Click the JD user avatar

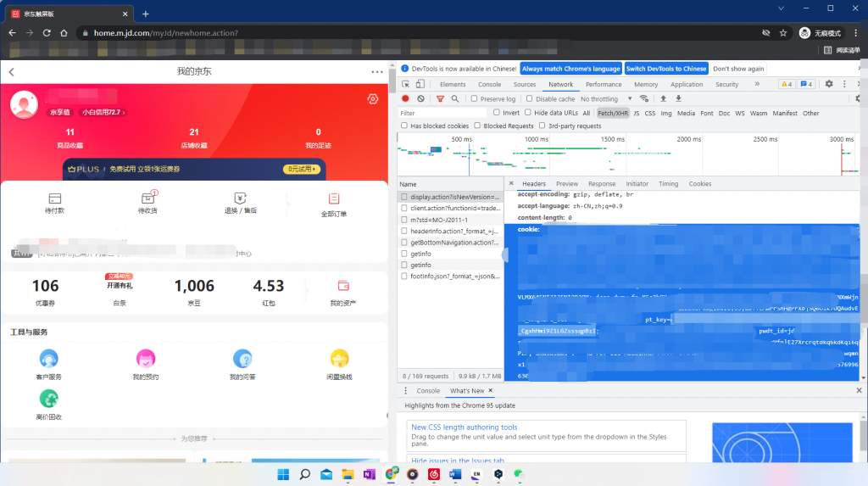tap(24, 103)
